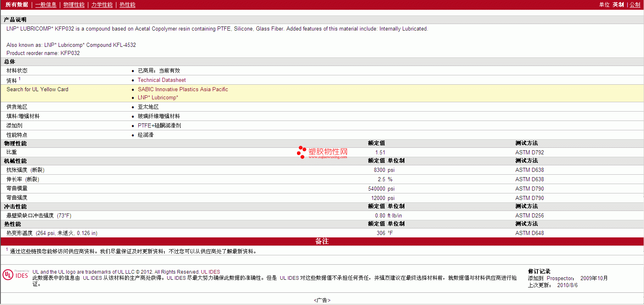Screen dimensions: 644x305
Task: Click the UL IDES logo
Action: tap(16, 275)
